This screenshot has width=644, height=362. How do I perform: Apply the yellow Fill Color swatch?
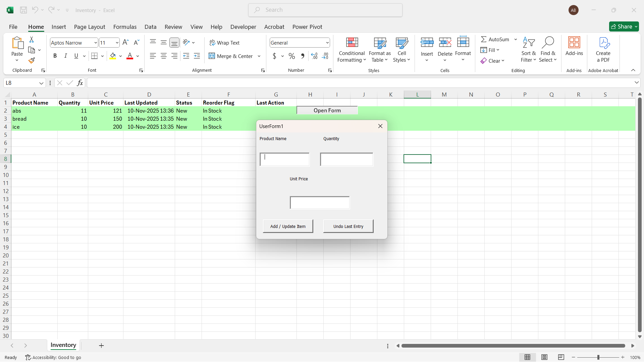[x=113, y=56]
